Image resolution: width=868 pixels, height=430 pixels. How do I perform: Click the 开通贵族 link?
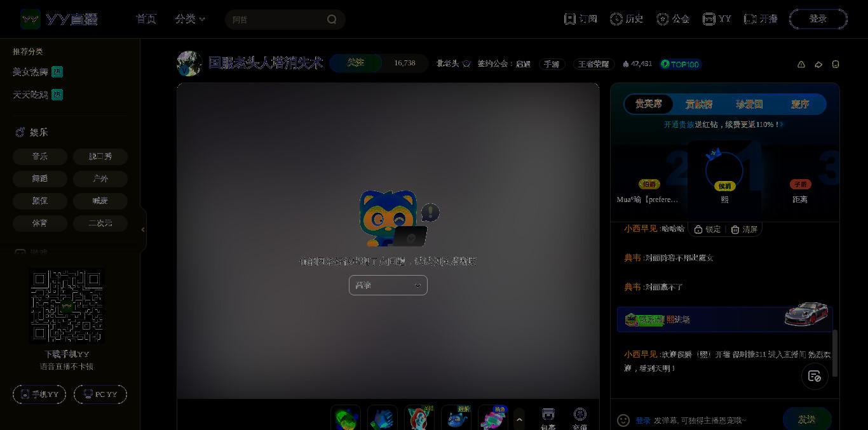679,124
